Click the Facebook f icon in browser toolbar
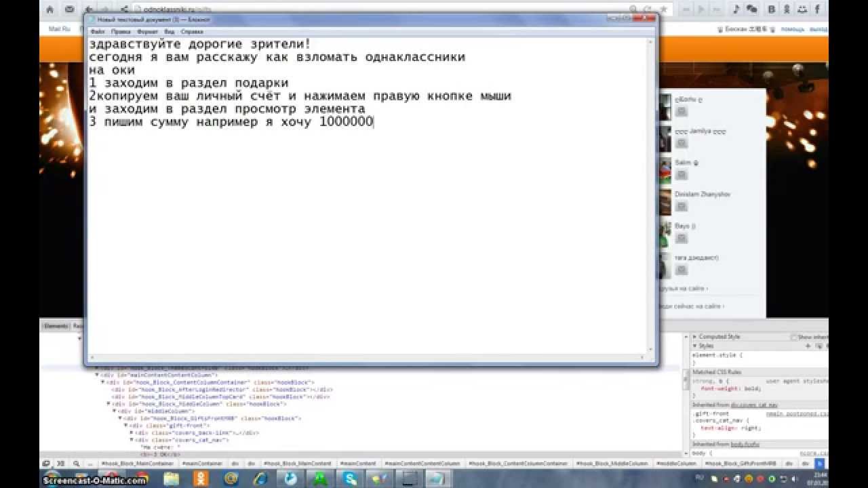868x488 pixels. tap(817, 9)
